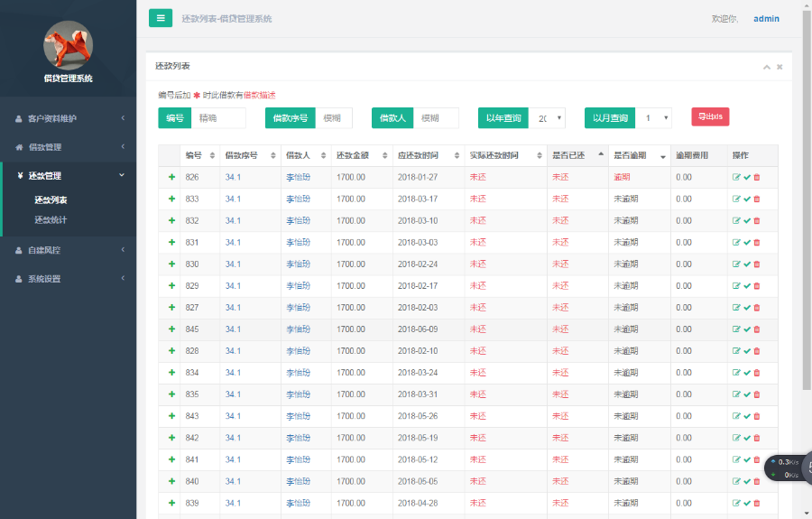Sort table by 应还款时间 column

(429, 155)
